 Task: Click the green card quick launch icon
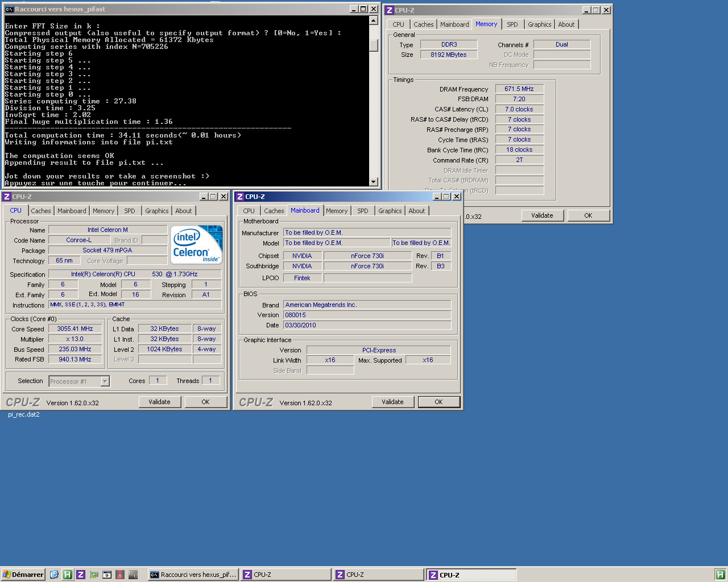pyautogui.click(x=94, y=575)
